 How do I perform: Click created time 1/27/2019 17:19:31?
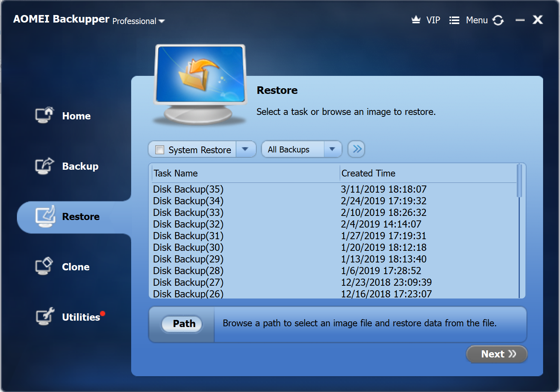coord(384,236)
